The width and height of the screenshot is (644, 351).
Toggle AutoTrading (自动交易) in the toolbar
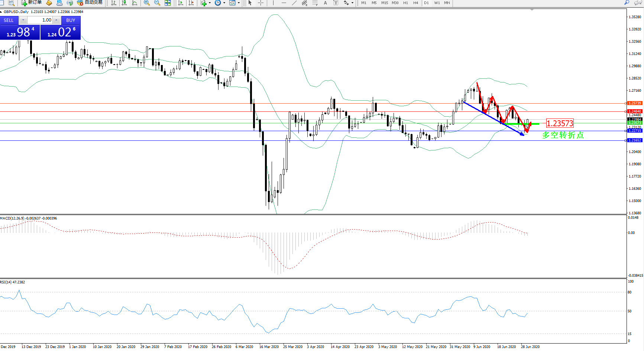point(90,3)
